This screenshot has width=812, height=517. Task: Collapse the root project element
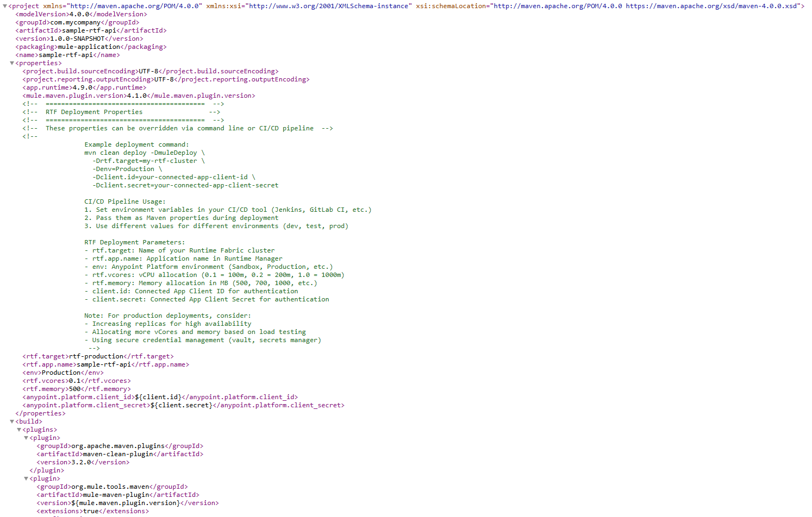(x=4, y=5)
